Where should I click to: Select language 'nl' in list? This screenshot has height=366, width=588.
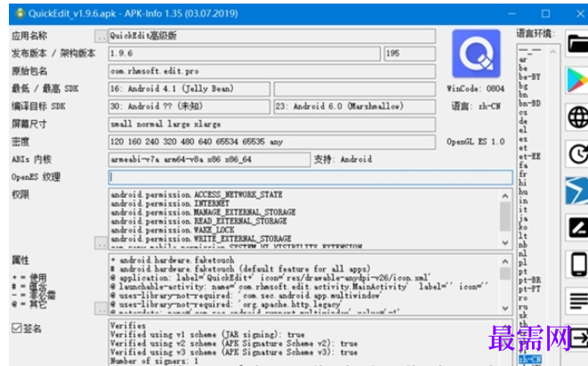(x=523, y=254)
